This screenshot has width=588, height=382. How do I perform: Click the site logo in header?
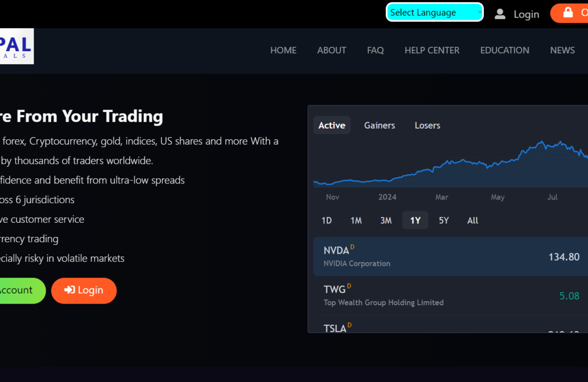click(x=16, y=46)
